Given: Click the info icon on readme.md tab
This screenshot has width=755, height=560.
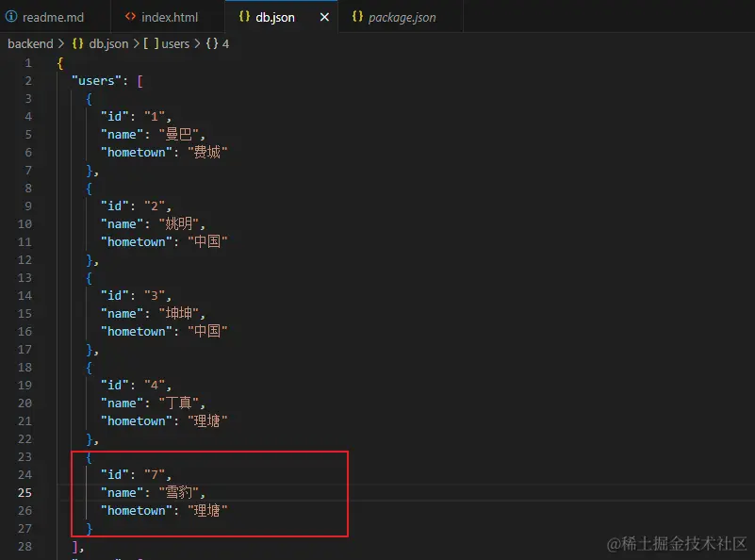Looking at the screenshot, I should (x=11, y=17).
